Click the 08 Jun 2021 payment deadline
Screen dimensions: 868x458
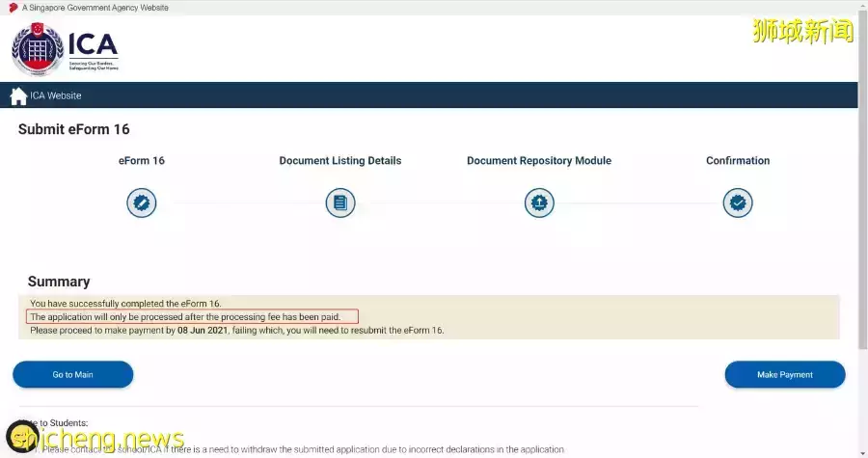click(x=203, y=330)
